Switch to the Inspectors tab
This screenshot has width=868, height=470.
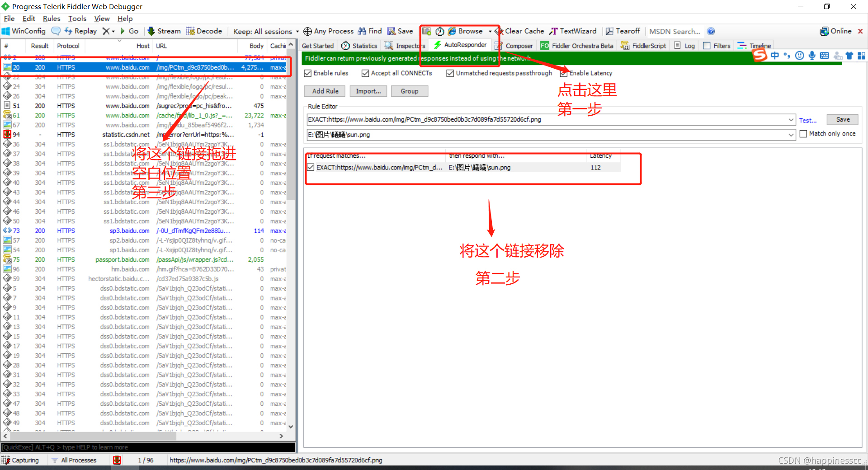click(405, 46)
